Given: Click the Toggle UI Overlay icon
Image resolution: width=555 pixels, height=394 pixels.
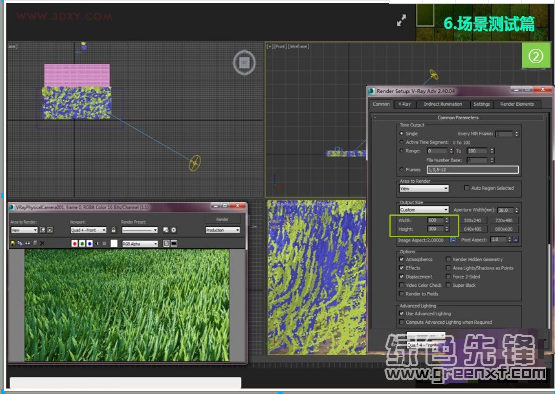Looking at the screenshot, I should click(166, 244).
